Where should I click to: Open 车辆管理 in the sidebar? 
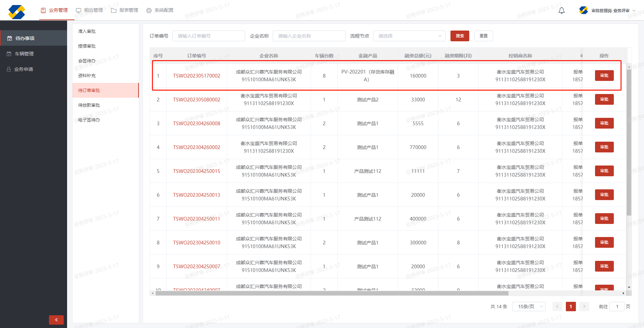(x=24, y=54)
